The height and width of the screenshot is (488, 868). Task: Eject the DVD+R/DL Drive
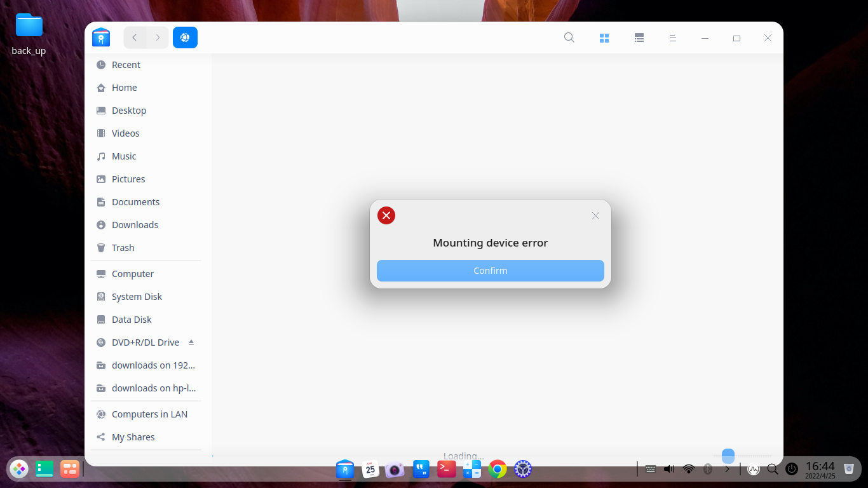(x=191, y=342)
